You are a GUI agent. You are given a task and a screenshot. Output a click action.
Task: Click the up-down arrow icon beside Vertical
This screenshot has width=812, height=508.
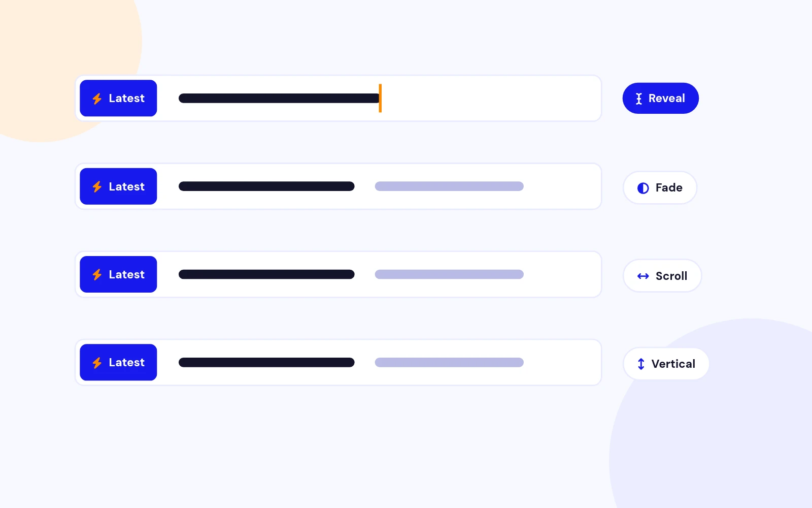tap(641, 364)
